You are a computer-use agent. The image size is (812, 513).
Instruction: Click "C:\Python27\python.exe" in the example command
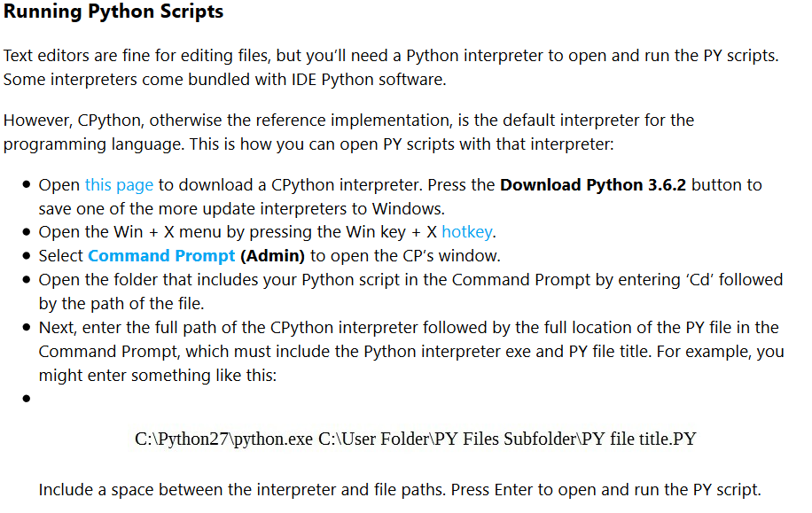click(x=224, y=439)
